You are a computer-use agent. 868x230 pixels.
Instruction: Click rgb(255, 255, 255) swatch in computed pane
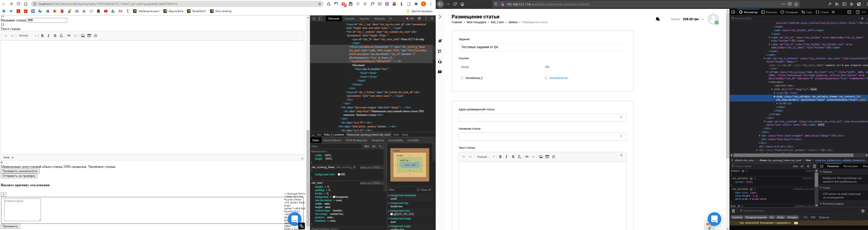[x=392, y=214]
